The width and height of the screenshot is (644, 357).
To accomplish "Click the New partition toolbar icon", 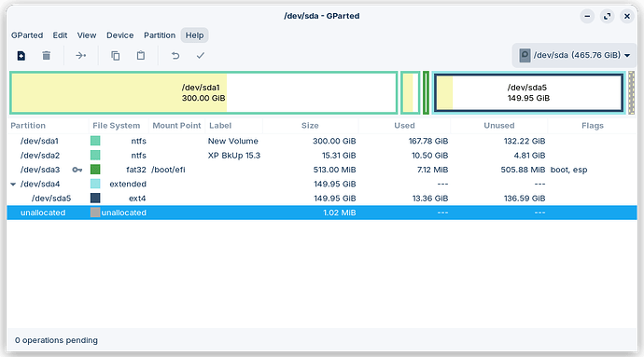I will tap(21, 55).
